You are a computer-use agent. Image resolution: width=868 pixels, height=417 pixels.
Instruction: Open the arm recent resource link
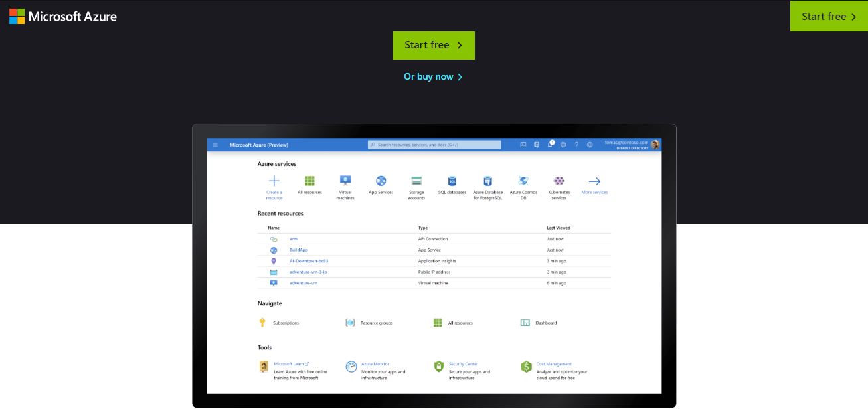coord(294,239)
